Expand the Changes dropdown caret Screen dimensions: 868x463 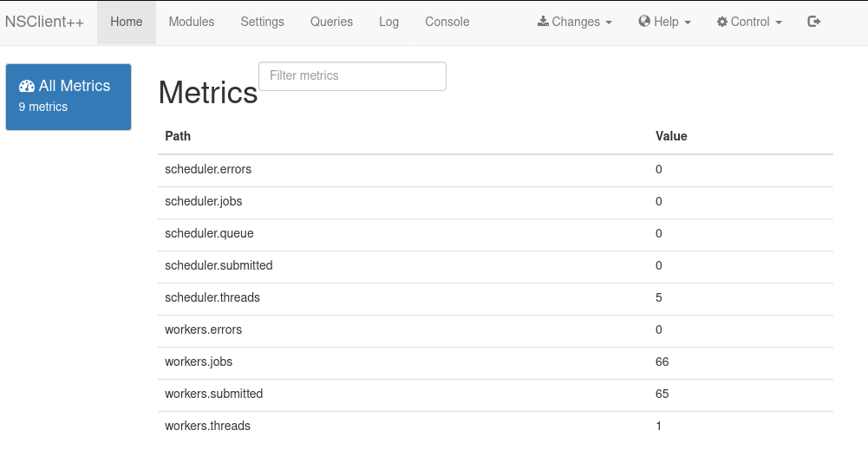609,23
